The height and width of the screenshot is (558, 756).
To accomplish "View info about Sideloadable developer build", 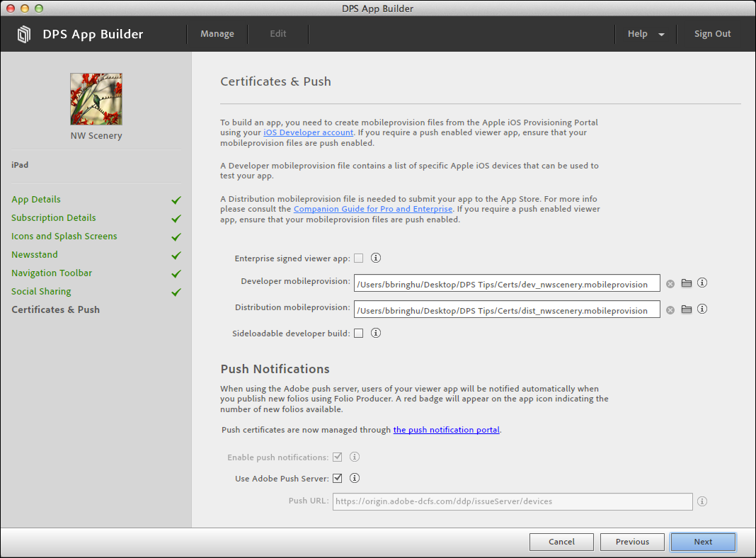I will [x=376, y=333].
